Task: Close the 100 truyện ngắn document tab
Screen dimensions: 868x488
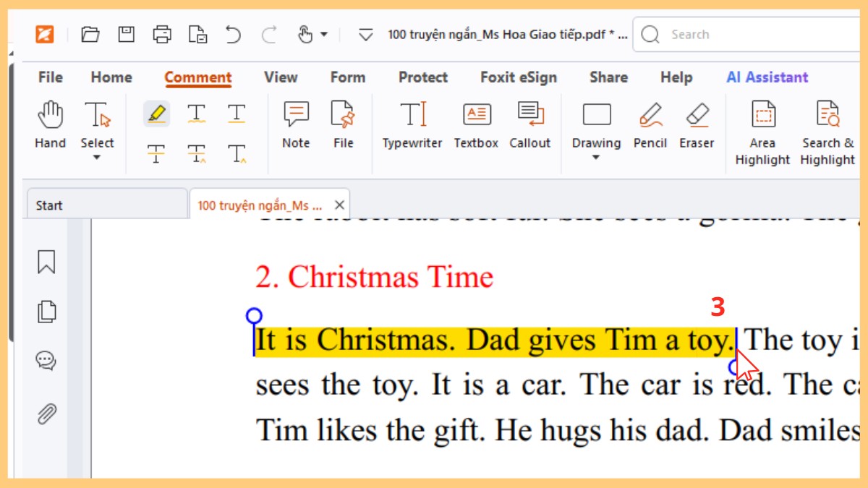Action: 339,205
